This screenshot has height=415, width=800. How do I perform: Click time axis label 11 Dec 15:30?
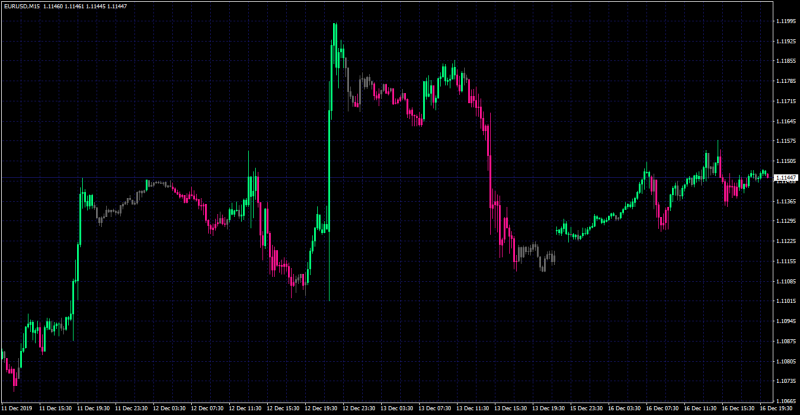[56, 408]
